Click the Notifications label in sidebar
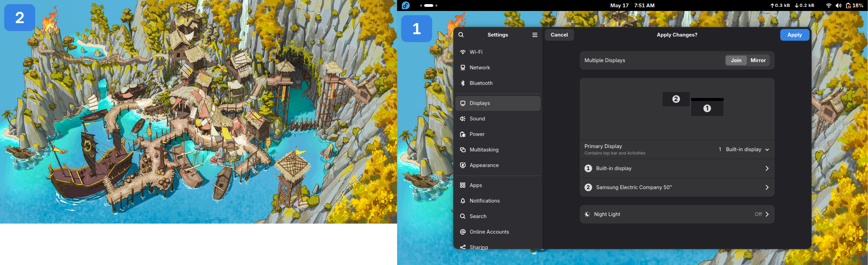 [x=485, y=201]
